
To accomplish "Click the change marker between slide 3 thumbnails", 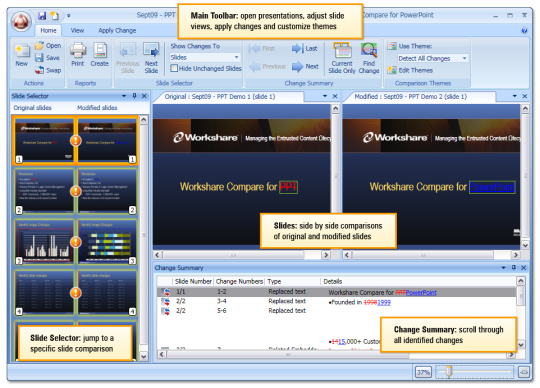I will (75, 242).
